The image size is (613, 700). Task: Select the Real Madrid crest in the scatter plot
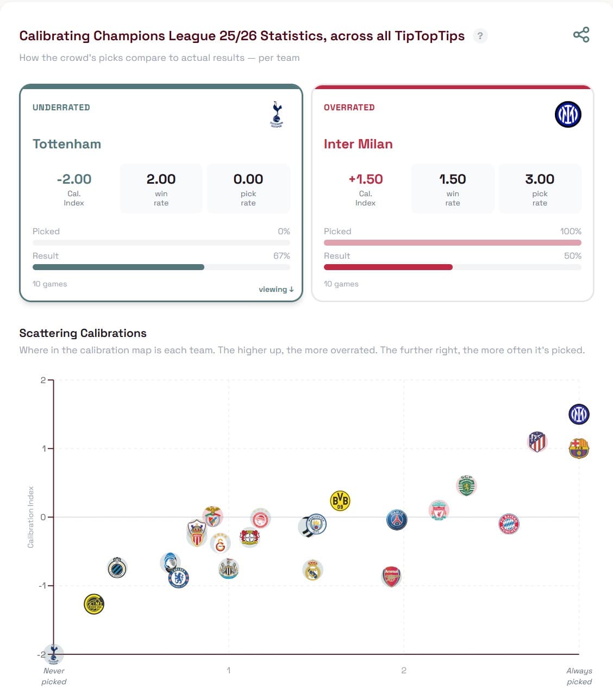click(313, 570)
